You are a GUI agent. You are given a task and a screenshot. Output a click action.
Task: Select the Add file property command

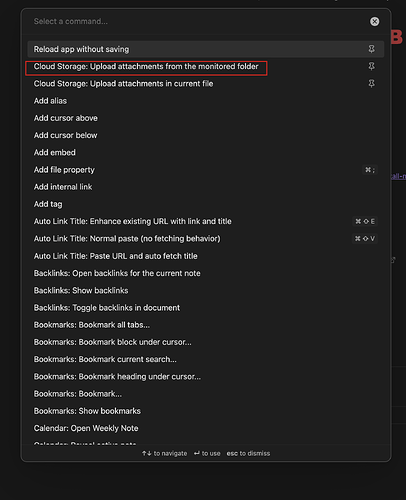pos(206,170)
